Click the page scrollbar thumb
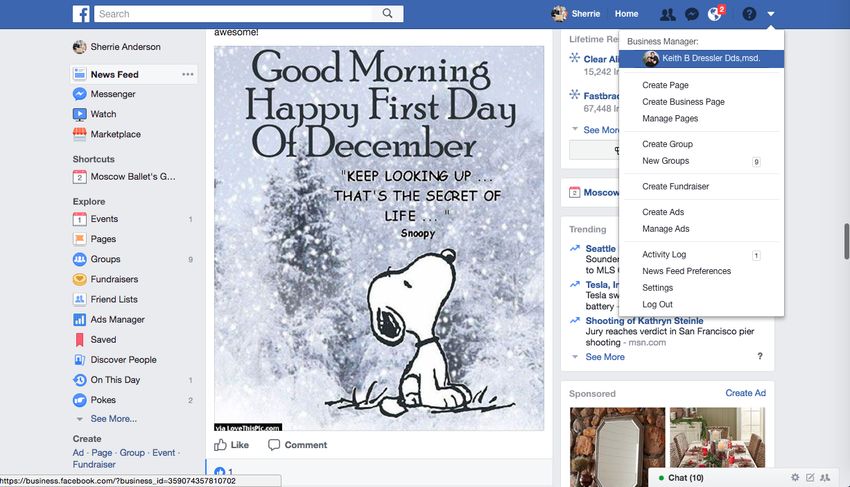Viewport: 850px width, 487px height. [x=846, y=241]
